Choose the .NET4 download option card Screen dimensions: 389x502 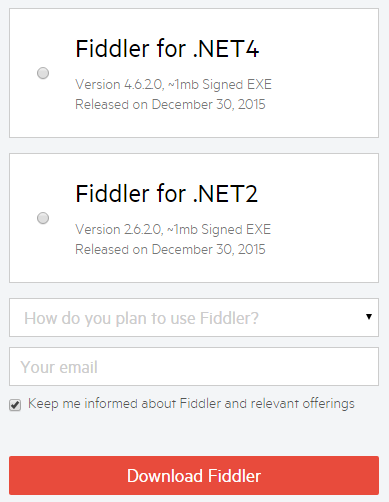(x=194, y=73)
